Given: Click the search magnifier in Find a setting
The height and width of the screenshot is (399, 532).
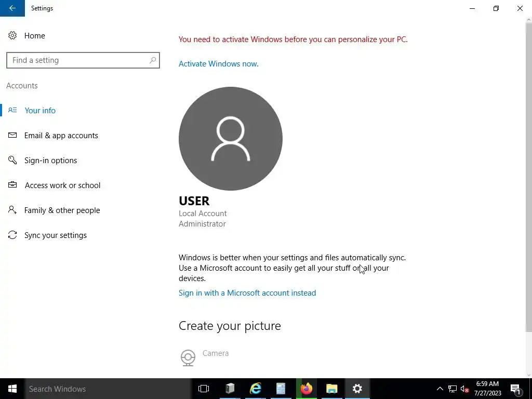Looking at the screenshot, I should pos(153,60).
